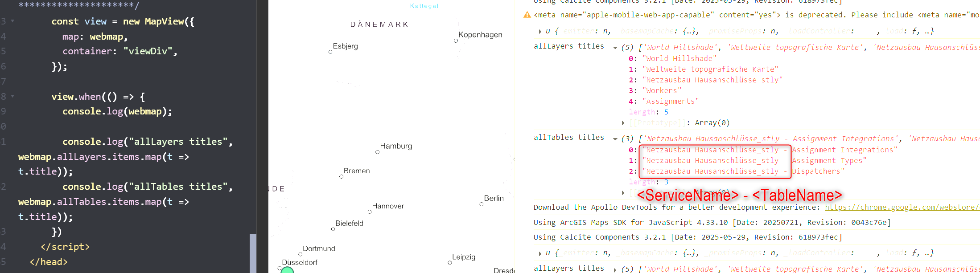Click the '</script>' closing tag in editor
980x273 pixels.
pyautogui.click(x=65, y=247)
